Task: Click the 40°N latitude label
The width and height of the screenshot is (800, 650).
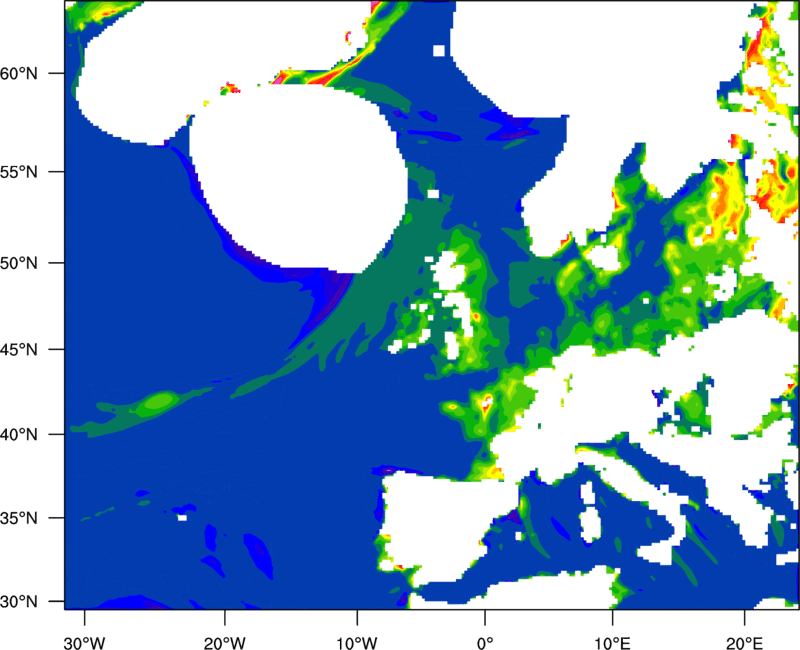Action: (19, 435)
